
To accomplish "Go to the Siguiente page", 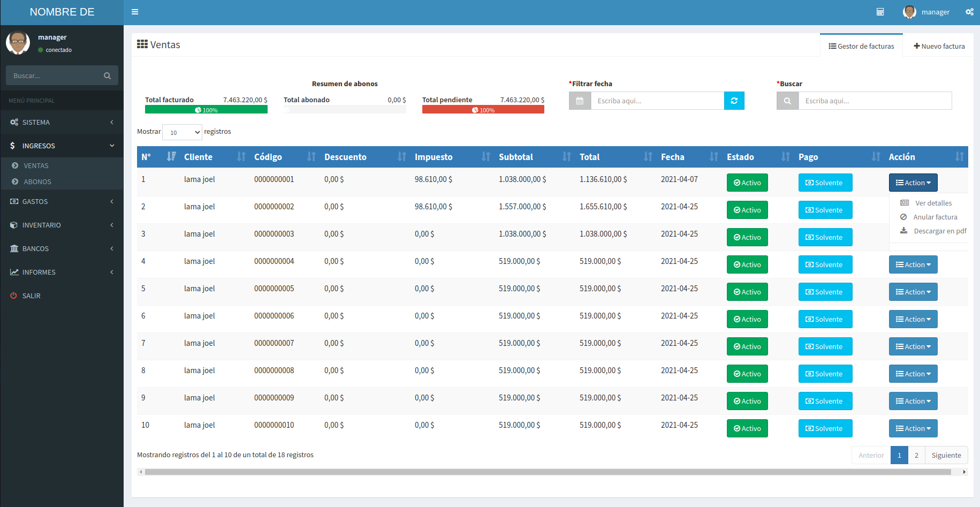I will [946, 455].
